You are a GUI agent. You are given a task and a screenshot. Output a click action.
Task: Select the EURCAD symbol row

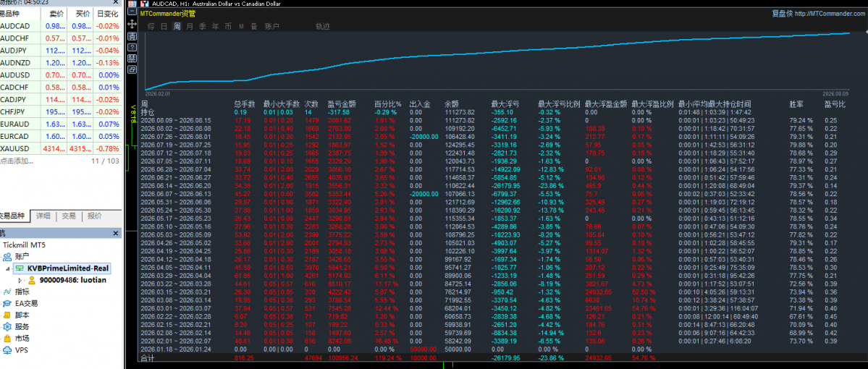coord(60,136)
